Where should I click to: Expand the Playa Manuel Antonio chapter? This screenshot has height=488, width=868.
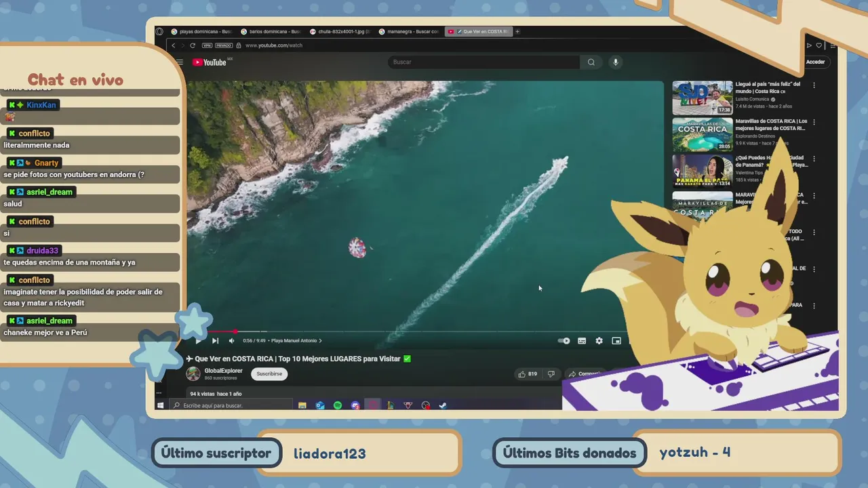296,341
